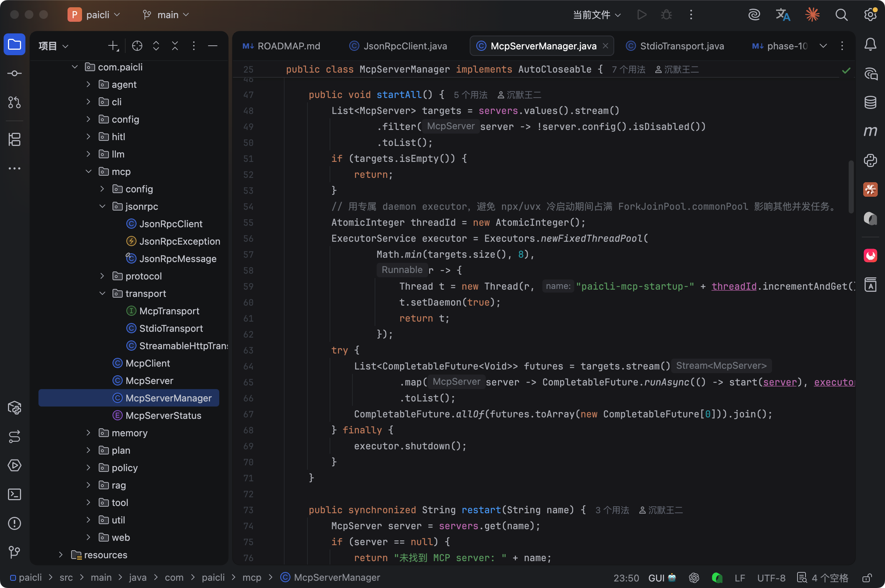Image resolution: width=885 pixels, height=588 pixels.
Task: Click the LF line separator in status bar
Action: click(740, 578)
